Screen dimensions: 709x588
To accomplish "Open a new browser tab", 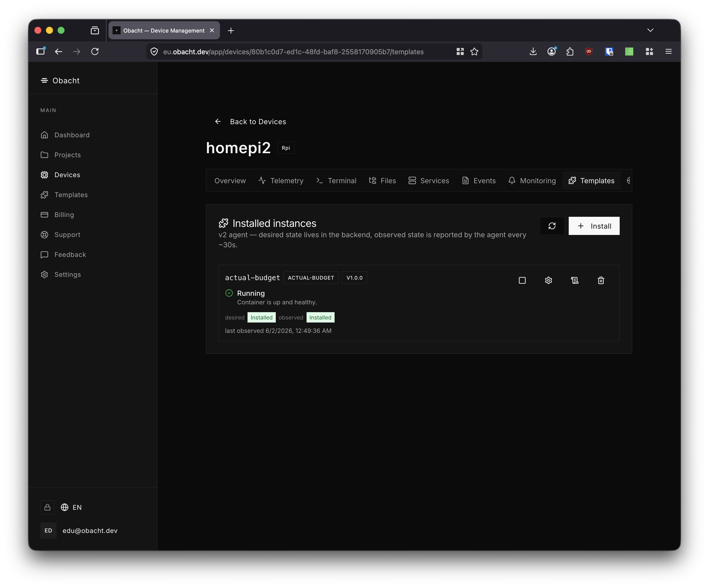I will coord(231,31).
